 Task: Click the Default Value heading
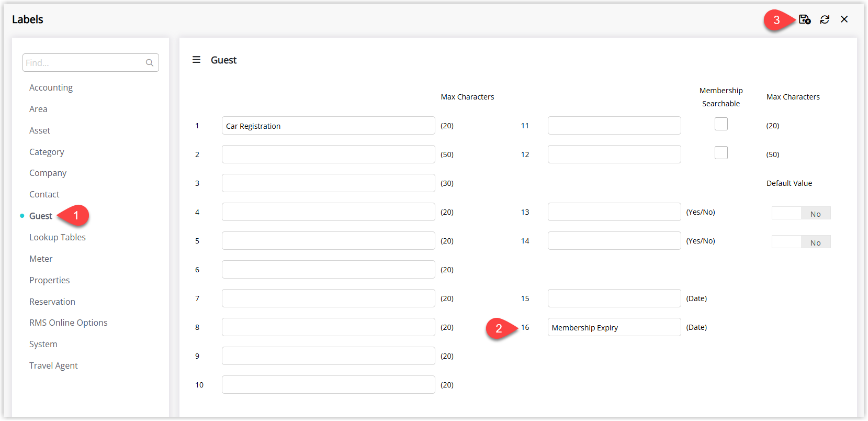[x=789, y=183]
